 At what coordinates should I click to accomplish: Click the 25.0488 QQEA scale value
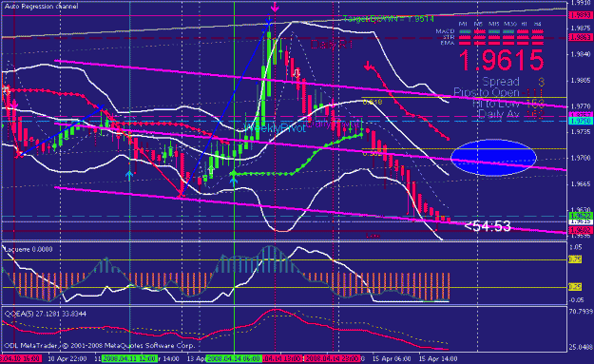point(581,347)
